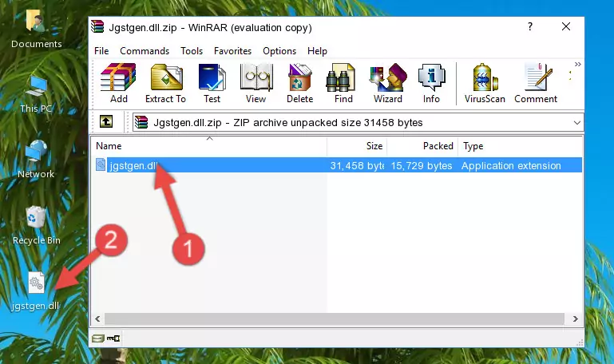The image size is (614, 364).
Task: Select the Recycle Bin desktop icon
Action: 37,226
